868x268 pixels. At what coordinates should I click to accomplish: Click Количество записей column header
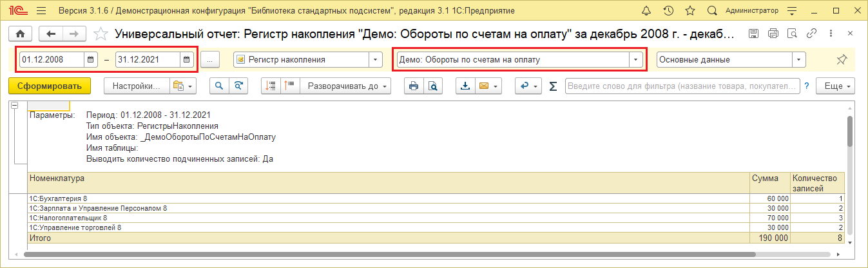pyautogui.click(x=817, y=183)
